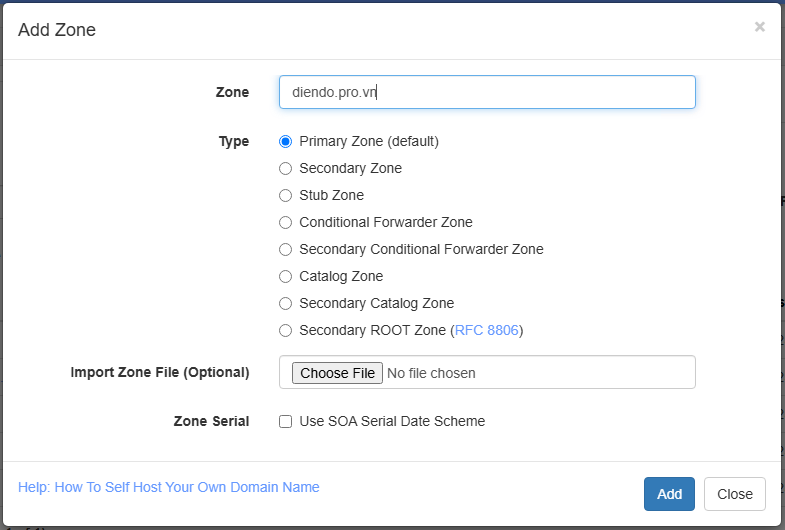Click the Choose File button
The image size is (785, 530).
337,373
